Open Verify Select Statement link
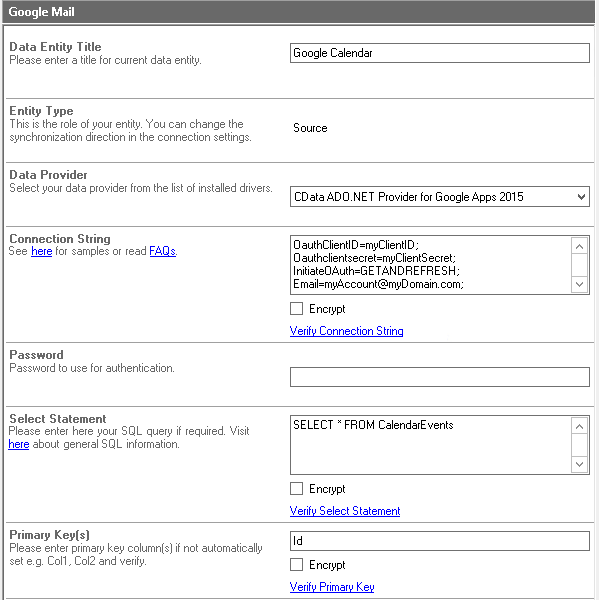599x600 pixels. coord(345,511)
